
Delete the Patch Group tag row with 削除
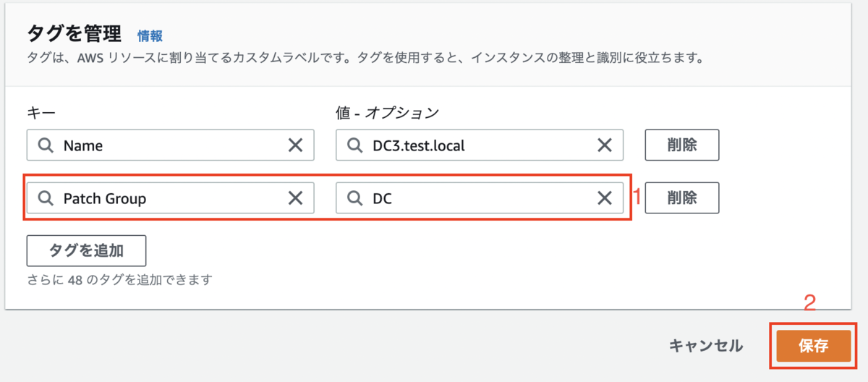681,198
